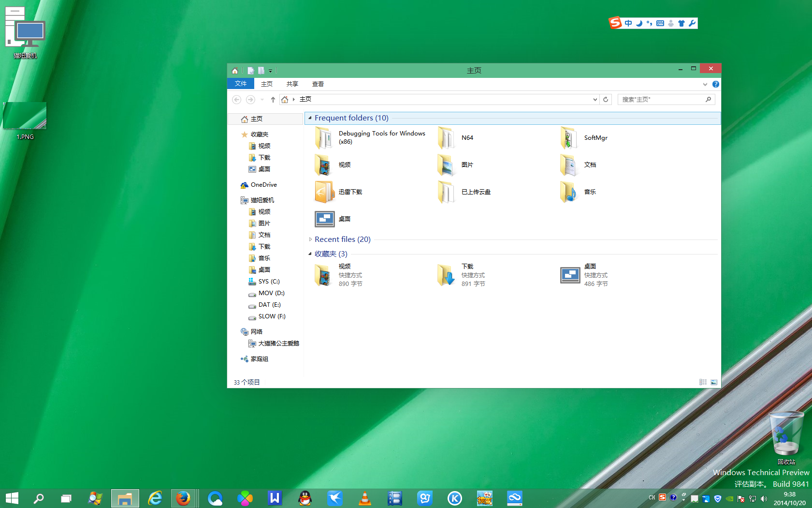Launch Internet Explorer from taskbar
The height and width of the screenshot is (508, 812).
[x=155, y=498]
